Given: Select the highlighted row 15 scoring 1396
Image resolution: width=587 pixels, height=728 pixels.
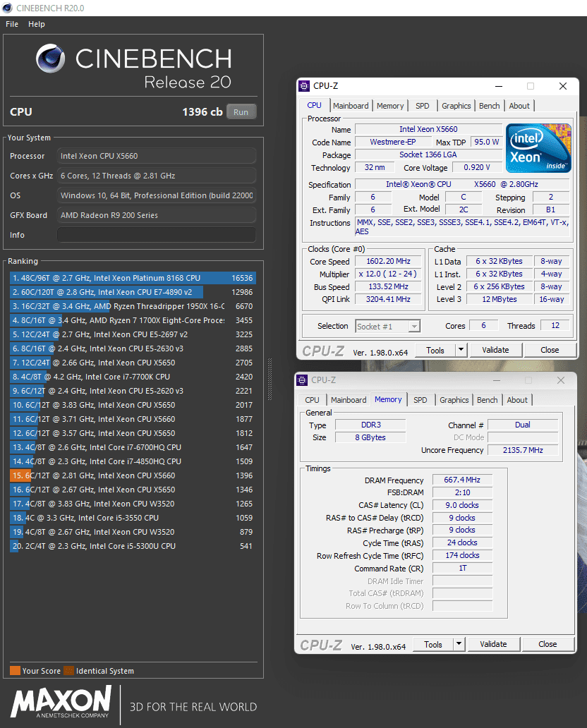Looking at the screenshot, I should 133,475.
